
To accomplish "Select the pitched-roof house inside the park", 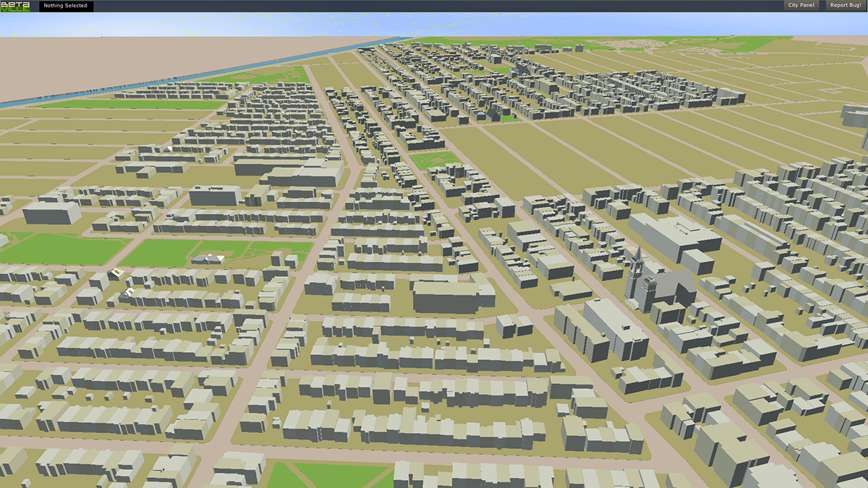I will click(213, 258).
